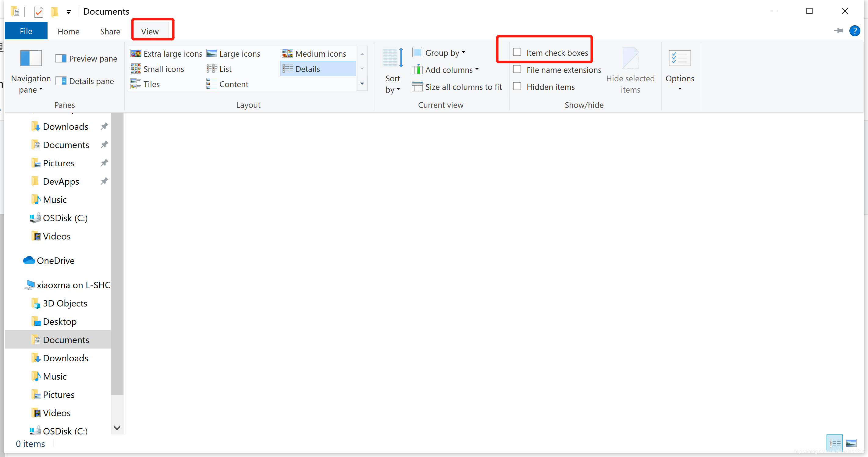Check the File name extensions box
This screenshot has height=457, width=868.
point(517,69)
